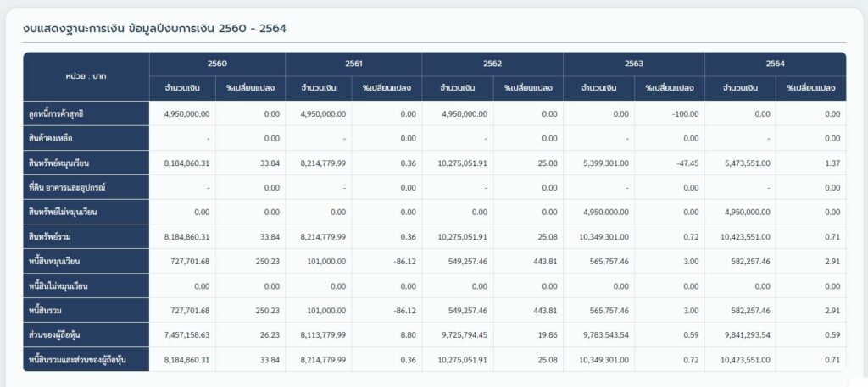
Task: Select the สินทรัพย์หมุนเวียน row label
Action: 59,163
